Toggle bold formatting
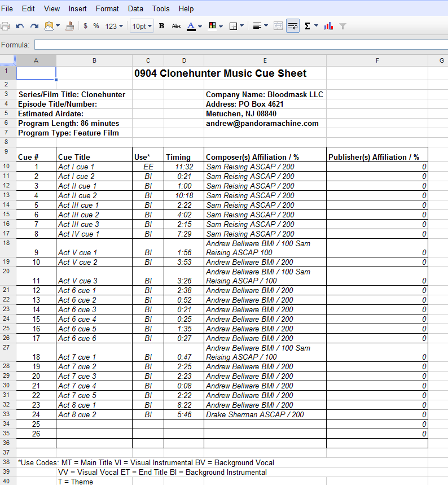448x485 pixels. (x=162, y=26)
